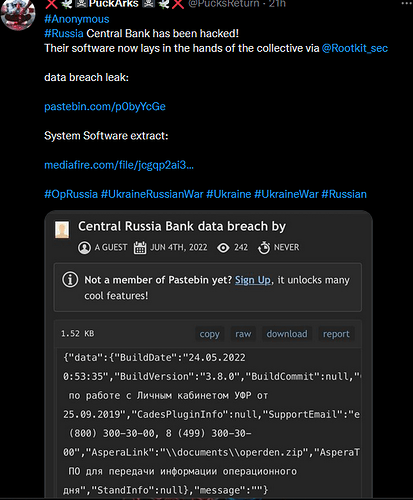Click the raw button
The width and height of the screenshot is (413, 500).
click(x=243, y=334)
